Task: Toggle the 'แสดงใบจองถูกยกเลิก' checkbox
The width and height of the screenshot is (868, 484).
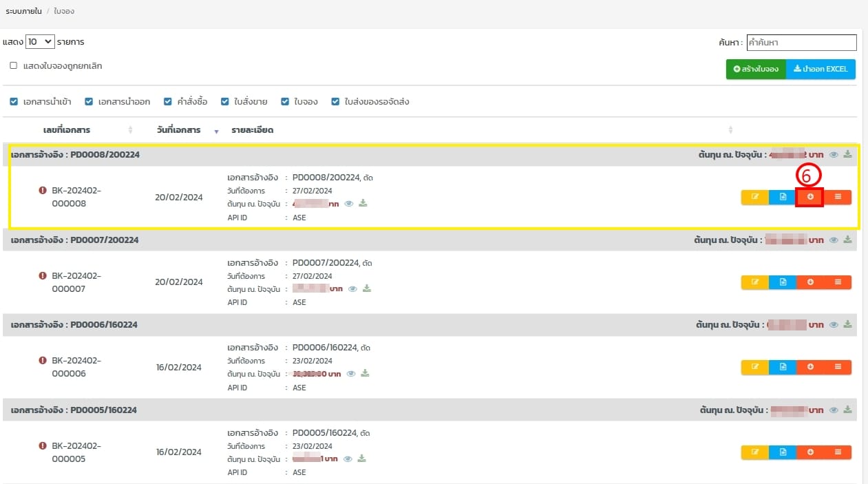Action: [x=13, y=66]
